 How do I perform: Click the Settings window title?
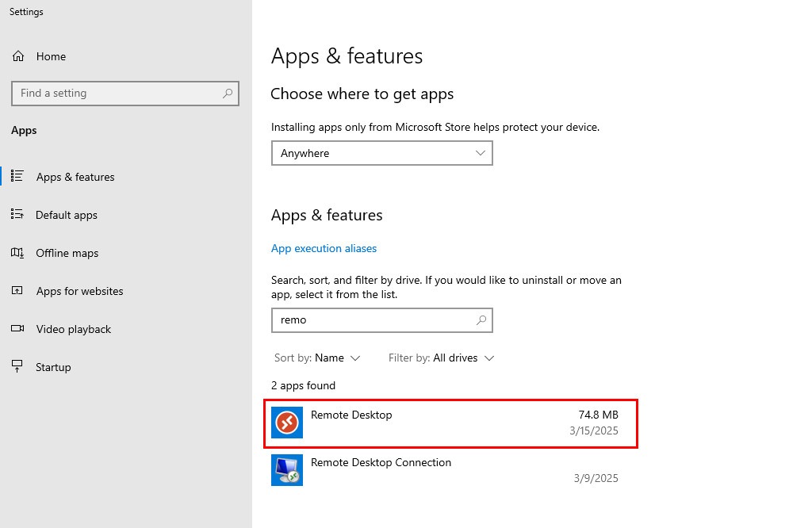point(26,11)
